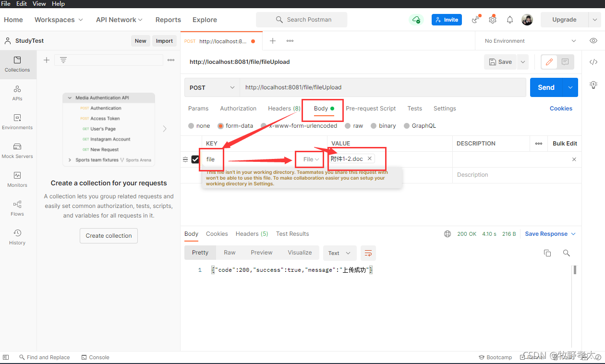605x364 pixels.
Task: Search within the response body
Action: (x=567, y=253)
